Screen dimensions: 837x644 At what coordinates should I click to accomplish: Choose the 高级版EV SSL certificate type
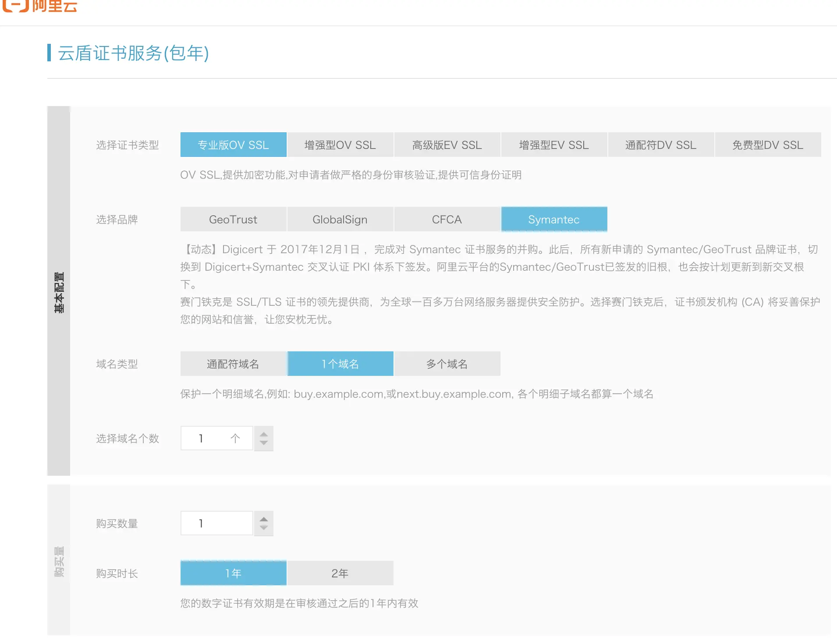(x=447, y=145)
